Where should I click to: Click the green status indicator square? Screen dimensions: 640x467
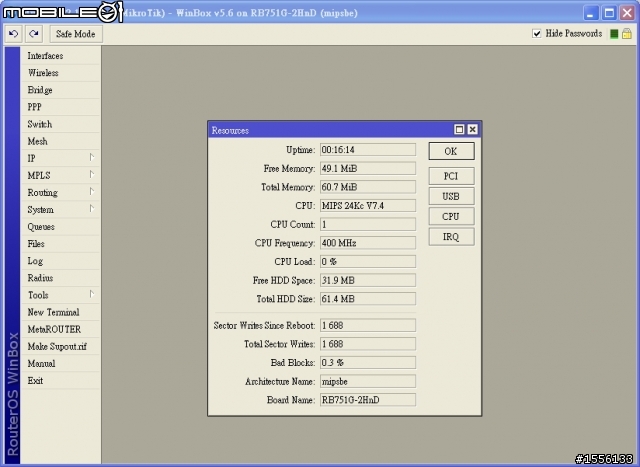tap(614, 34)
